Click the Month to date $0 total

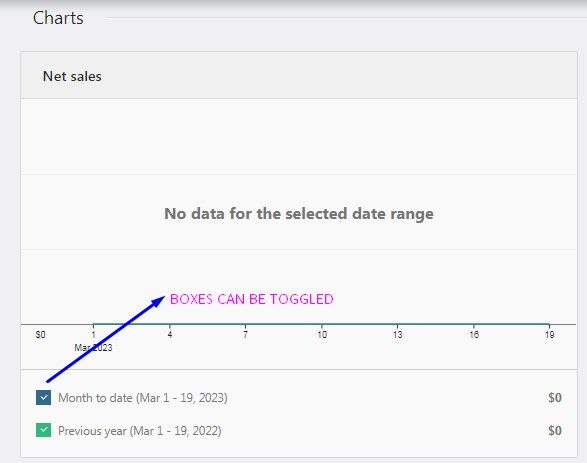pos(555,397)
